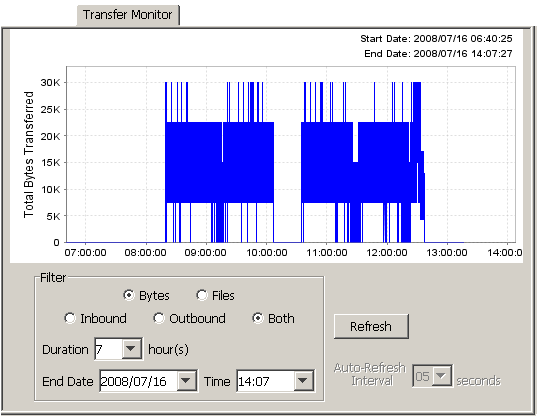Expand the End Date dropdown arrow
This screenshot has width=537, height=417.
(x=186, y=380)
